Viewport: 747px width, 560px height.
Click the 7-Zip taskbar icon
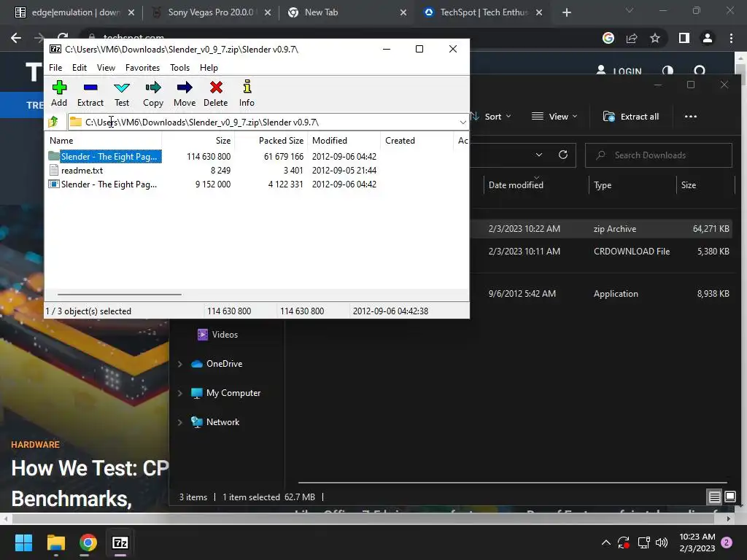click(120, 542)
